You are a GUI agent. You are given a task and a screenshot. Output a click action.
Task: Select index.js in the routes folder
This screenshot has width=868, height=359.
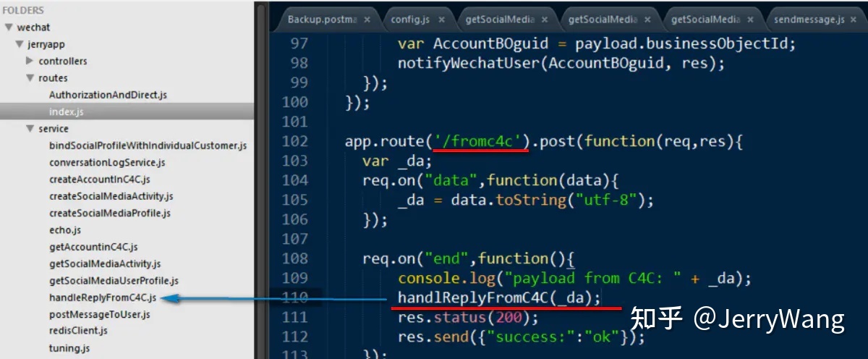(66, 112)
